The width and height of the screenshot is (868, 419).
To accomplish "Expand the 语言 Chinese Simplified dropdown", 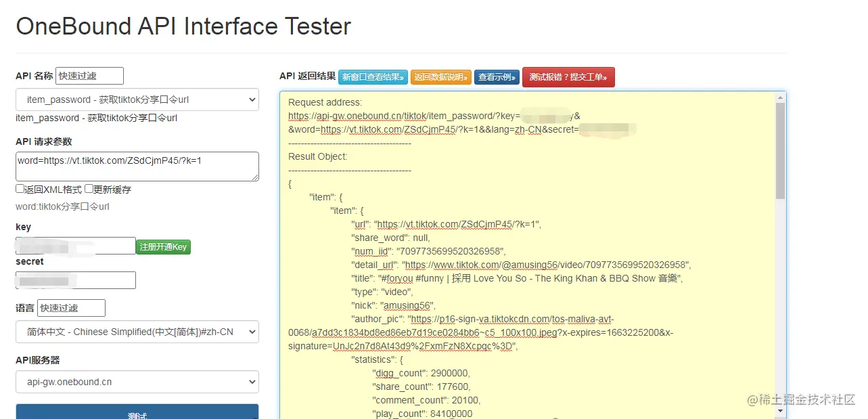I will click(x=137, y=332).
